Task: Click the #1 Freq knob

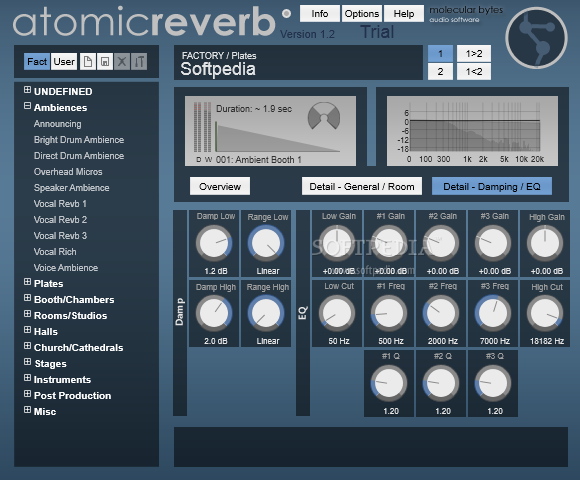Action: pyautogui.click(x=389, y=313)
